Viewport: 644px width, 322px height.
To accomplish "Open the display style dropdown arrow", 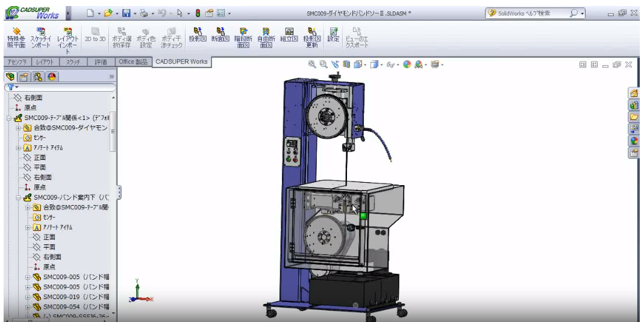I will click(x=380, y=65).
